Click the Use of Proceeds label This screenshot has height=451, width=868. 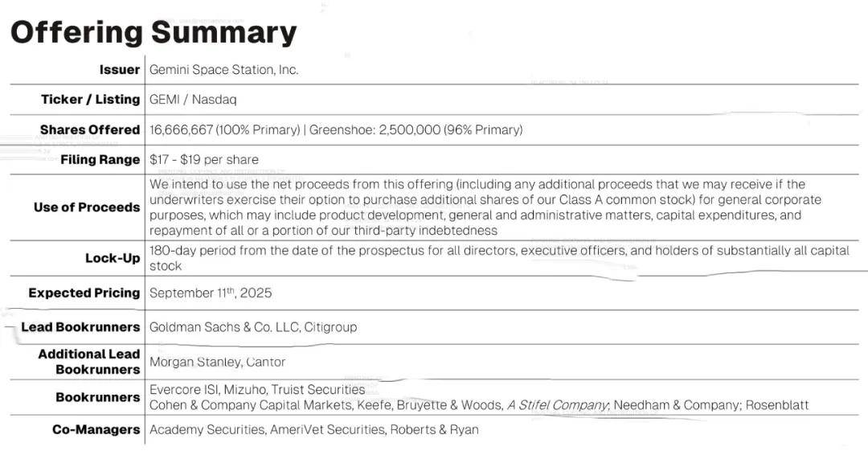pos(87,207)
